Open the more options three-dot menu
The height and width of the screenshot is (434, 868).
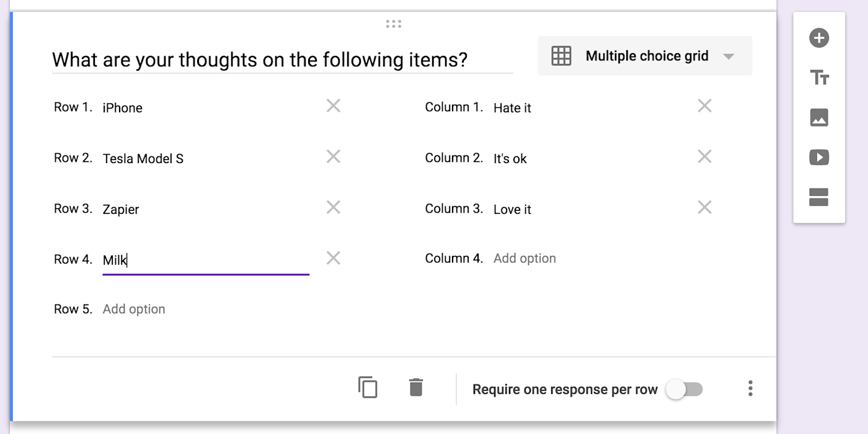(750, 389)
